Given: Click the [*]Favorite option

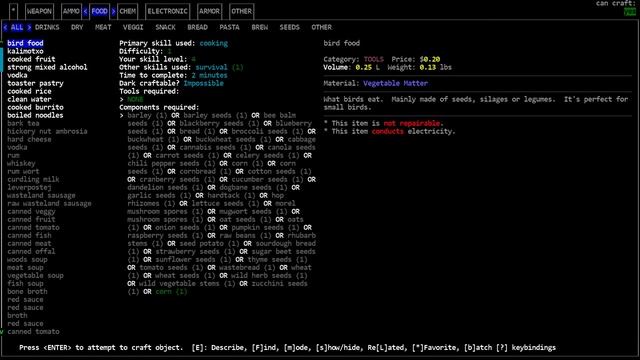Looking at the screenshot, I should 435,348.
